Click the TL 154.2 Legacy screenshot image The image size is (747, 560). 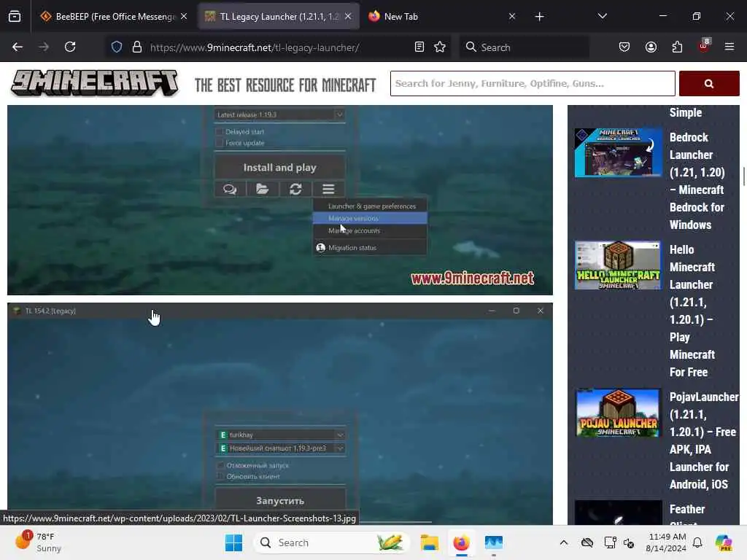pos(280,413)
